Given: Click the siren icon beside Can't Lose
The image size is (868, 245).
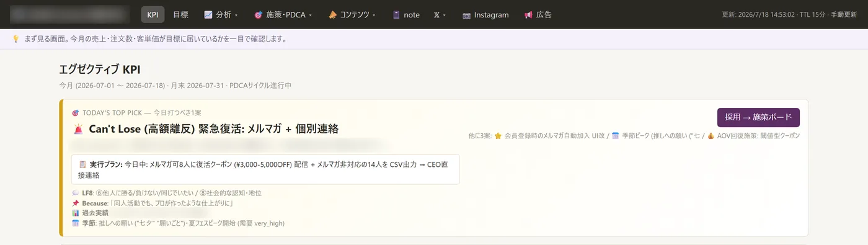Looking at the screenshot, I should (x=79, y=129).
